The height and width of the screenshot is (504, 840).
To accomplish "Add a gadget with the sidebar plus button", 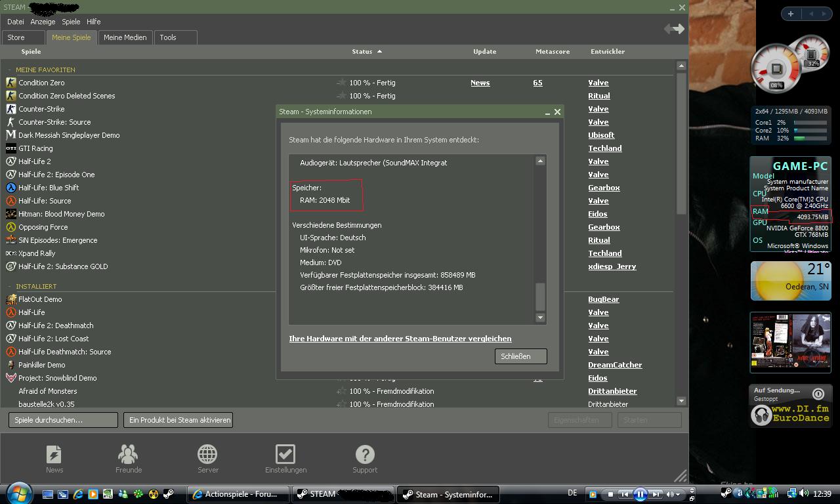I will [790, 14].
